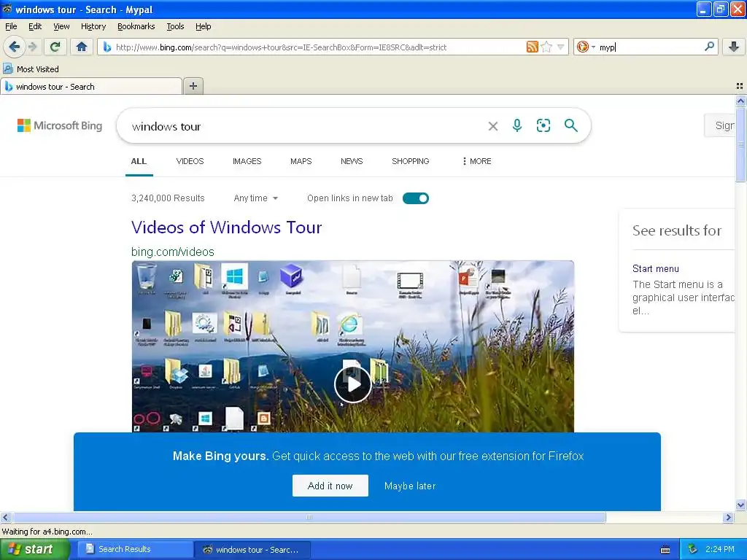Play the Windows Tour video
The width and height of the screenshot is (747, 560).
[352, 384]
